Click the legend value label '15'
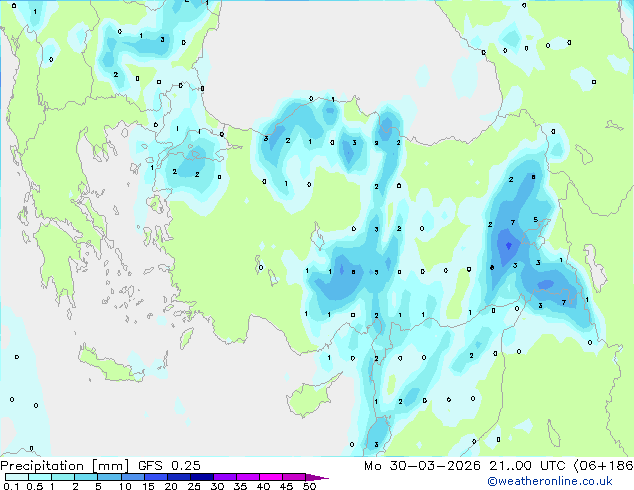Image resolution: width=634 pixels, height=490 pixels. tap(148, 486)
